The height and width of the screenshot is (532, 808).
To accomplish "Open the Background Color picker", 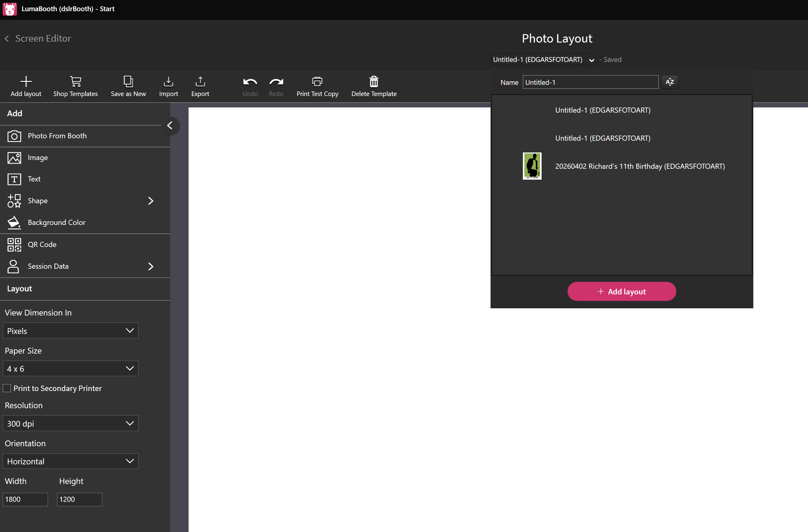I will click(x=85, y=223).
